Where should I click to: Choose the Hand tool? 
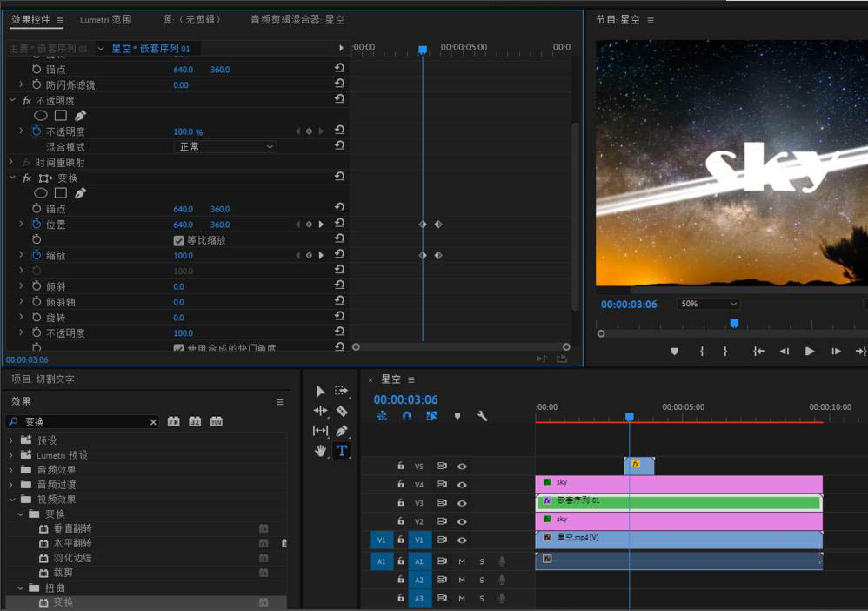[320, 450]
